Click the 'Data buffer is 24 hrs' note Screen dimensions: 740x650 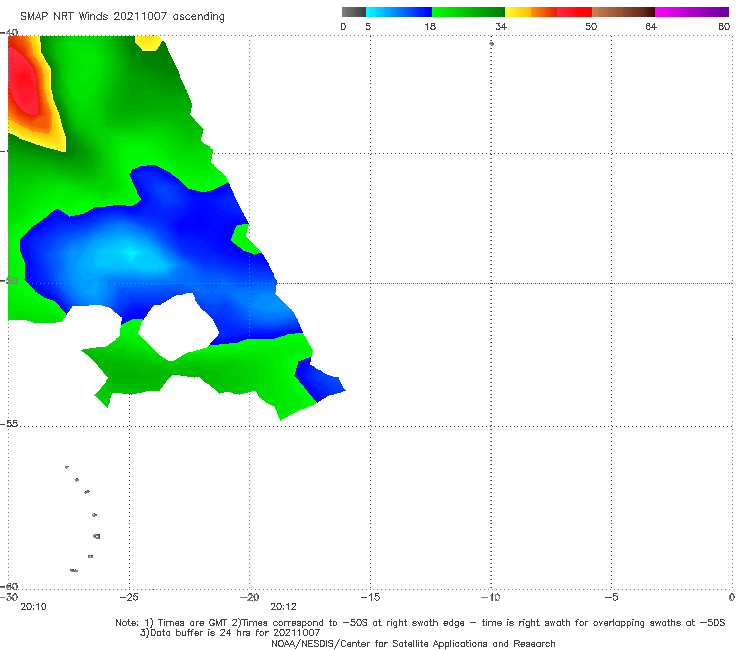[229, 633]
